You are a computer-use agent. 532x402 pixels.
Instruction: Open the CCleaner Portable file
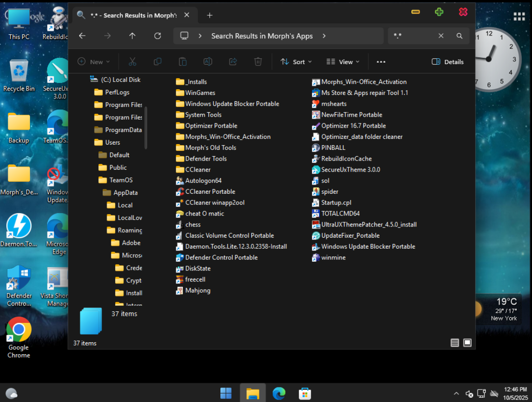pos(210,192)
